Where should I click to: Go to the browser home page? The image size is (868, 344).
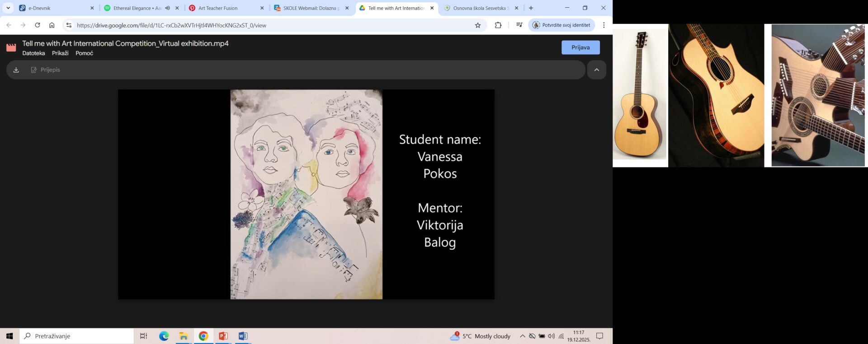[52, 25]
